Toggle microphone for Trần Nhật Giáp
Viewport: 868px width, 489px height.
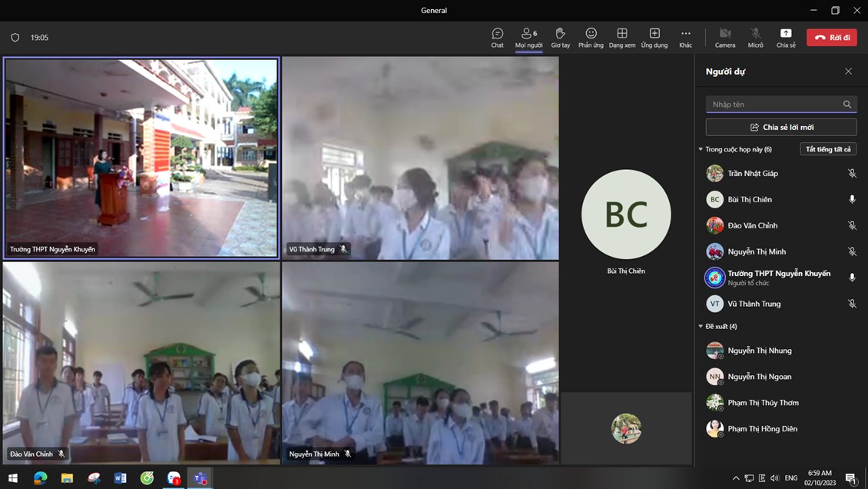pos(851,174)
